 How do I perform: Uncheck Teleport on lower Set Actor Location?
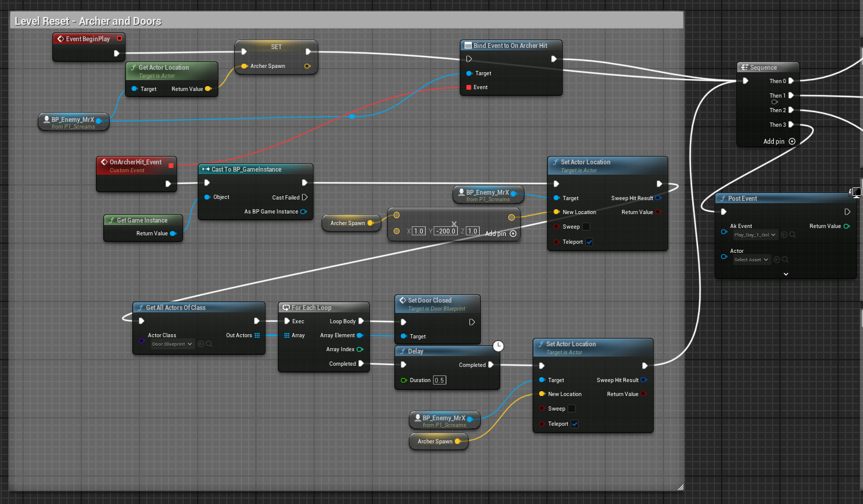[574, 424]
